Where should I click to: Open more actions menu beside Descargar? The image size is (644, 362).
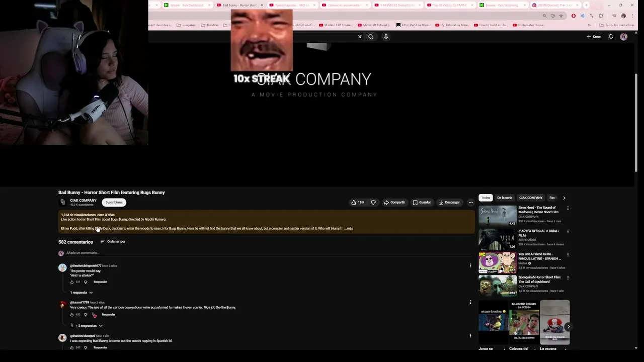click(471, 203)
